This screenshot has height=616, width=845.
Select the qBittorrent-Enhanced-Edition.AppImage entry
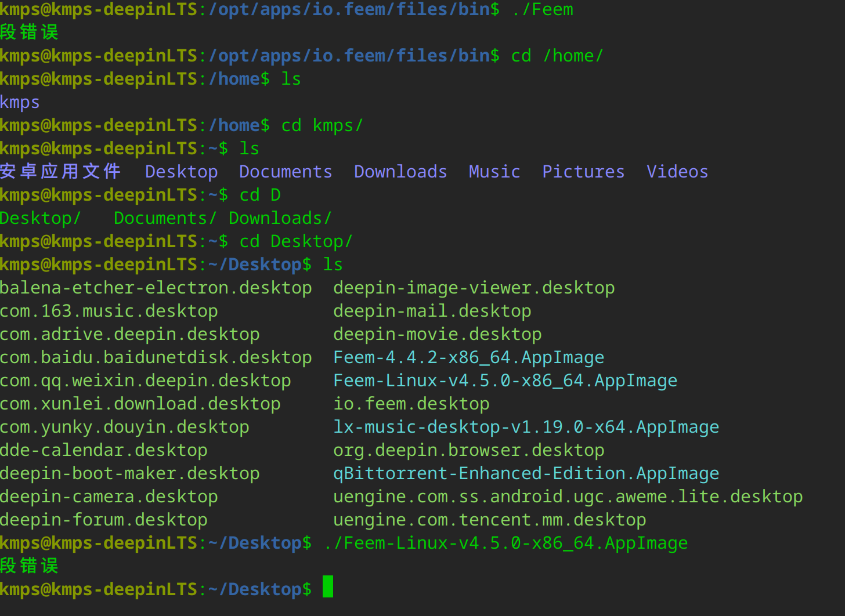tap(526, 473)
